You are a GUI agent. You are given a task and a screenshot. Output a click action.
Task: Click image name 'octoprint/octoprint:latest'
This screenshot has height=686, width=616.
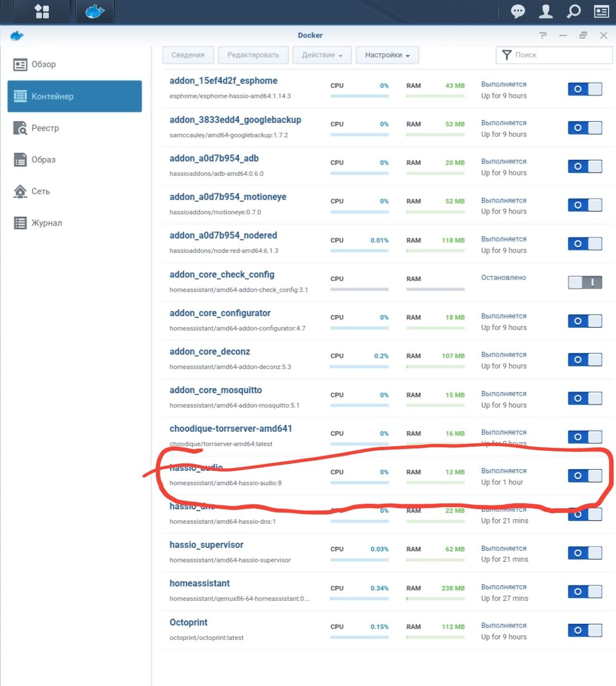(206, 638)
